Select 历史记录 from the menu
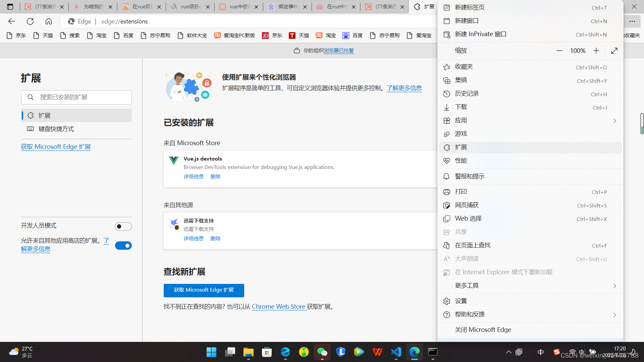Image resolution: width=644 pixels, height=362 pixels. coord(467,94)
